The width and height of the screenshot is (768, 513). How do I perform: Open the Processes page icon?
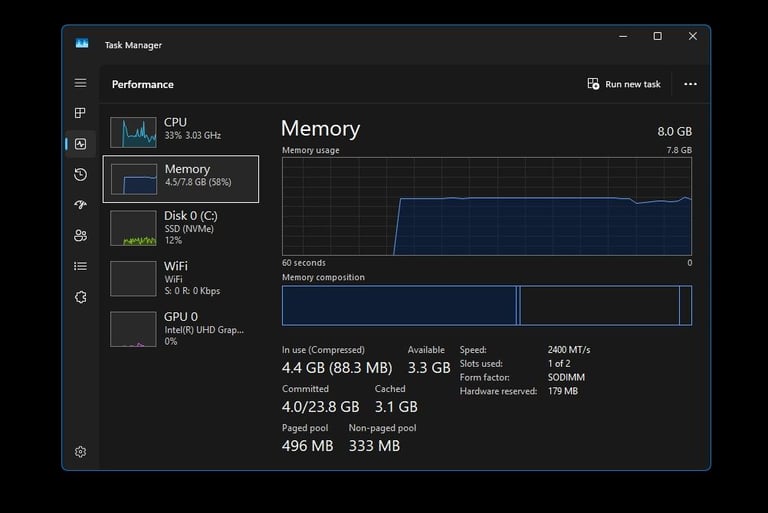coord(80,113)
